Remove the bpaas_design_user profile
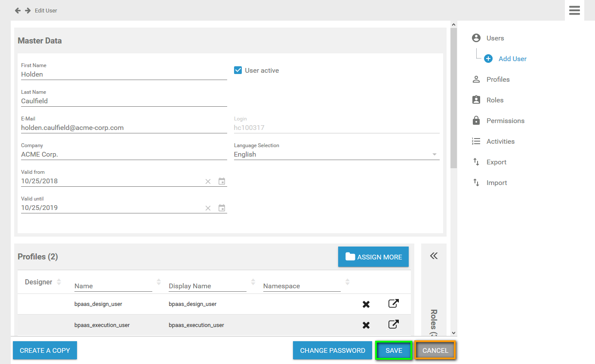The width and height of the screenshot is (595, 364). (x=366, y=304)
